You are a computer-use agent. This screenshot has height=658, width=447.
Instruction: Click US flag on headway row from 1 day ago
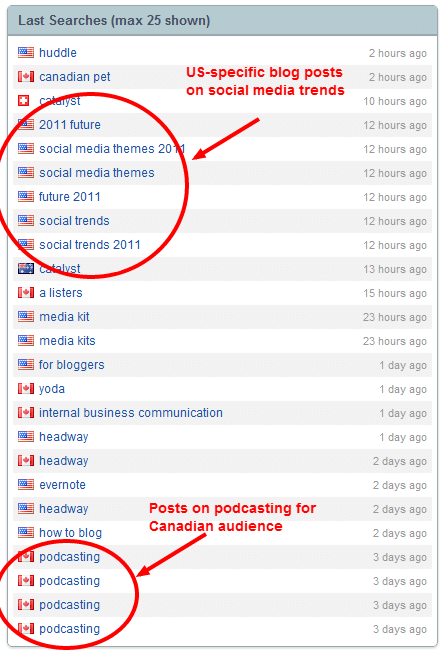26,436
